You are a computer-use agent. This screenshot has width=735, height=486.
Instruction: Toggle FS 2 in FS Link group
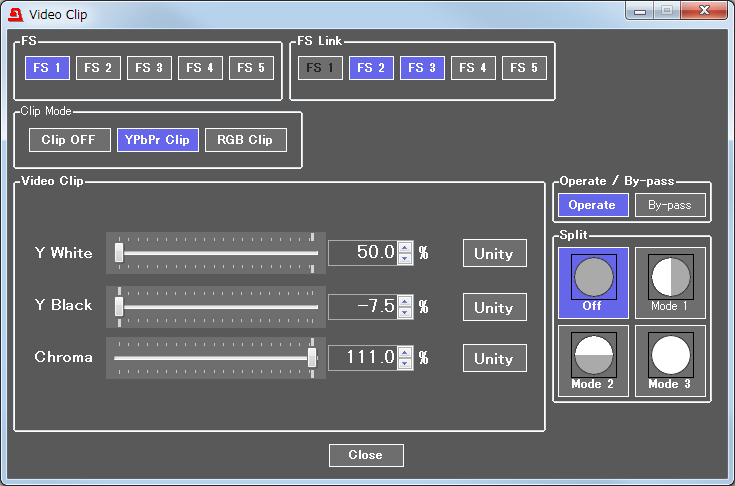371,68
